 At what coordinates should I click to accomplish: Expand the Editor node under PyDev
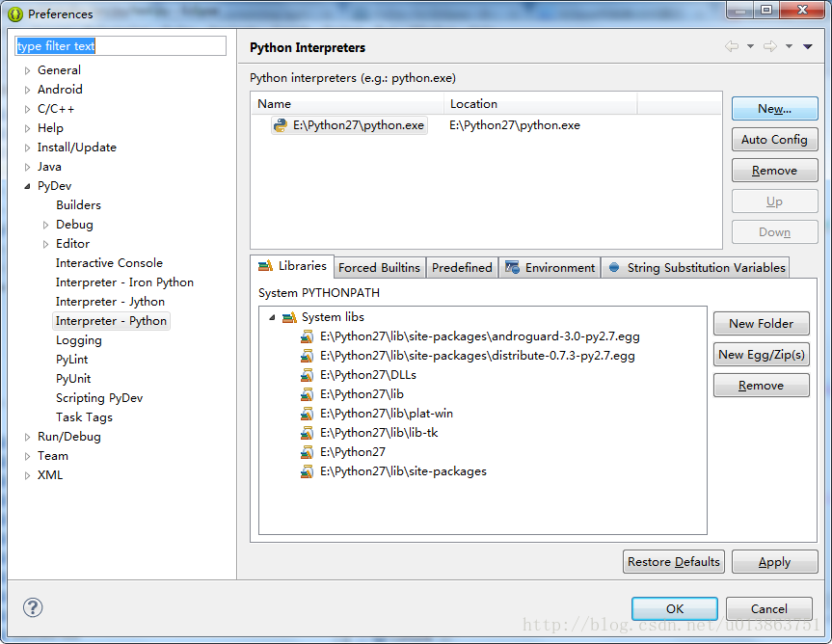45,244
